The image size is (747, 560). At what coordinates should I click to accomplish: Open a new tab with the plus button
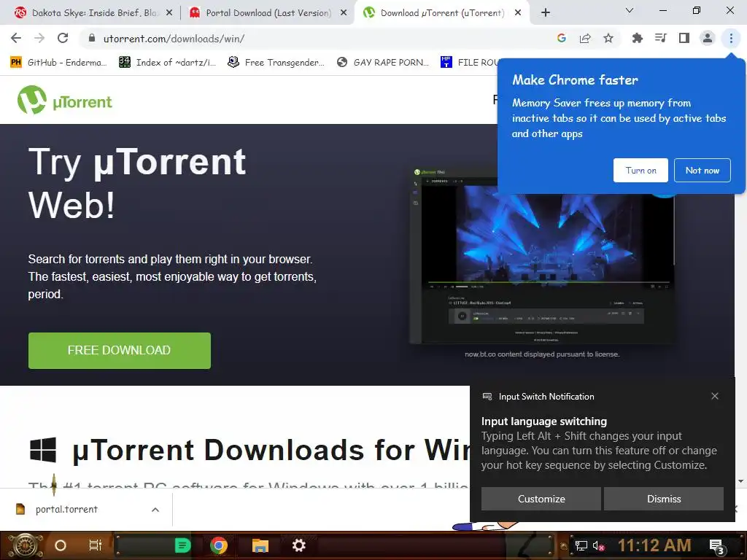[x=546, y=12]
